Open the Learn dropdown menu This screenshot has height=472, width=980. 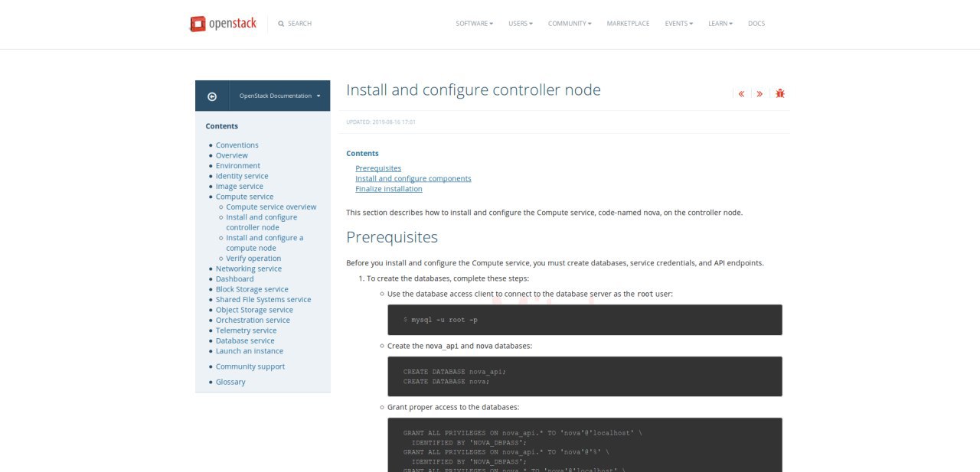720,24
